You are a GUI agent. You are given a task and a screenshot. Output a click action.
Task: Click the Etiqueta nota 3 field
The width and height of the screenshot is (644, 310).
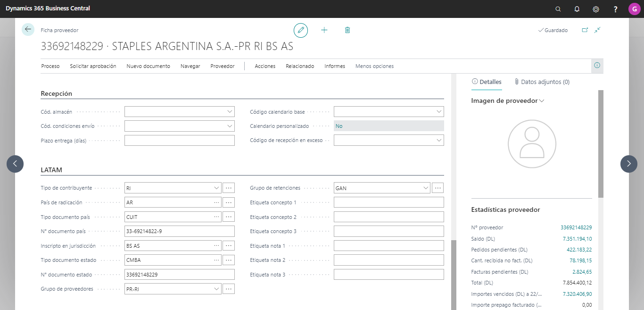389,275
